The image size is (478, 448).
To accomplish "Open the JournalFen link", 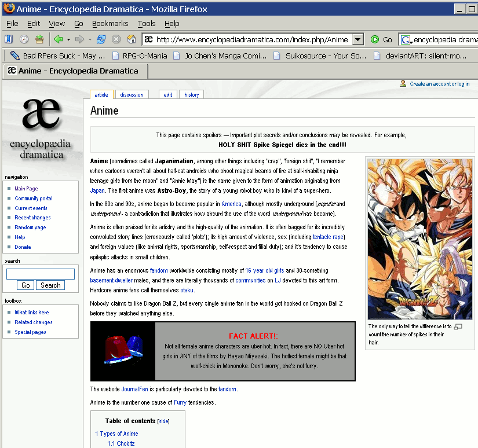I will [x=134, y=389].
